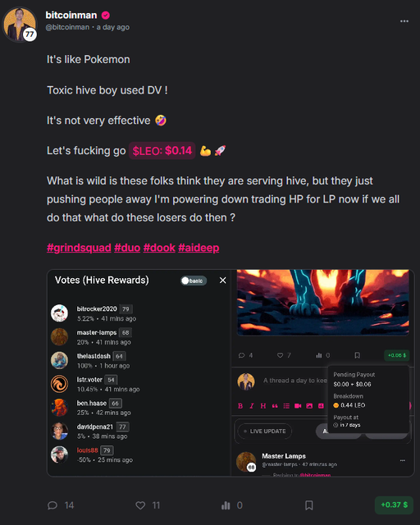Click the comment bubble icon with 14 replies

click(52, 505)
